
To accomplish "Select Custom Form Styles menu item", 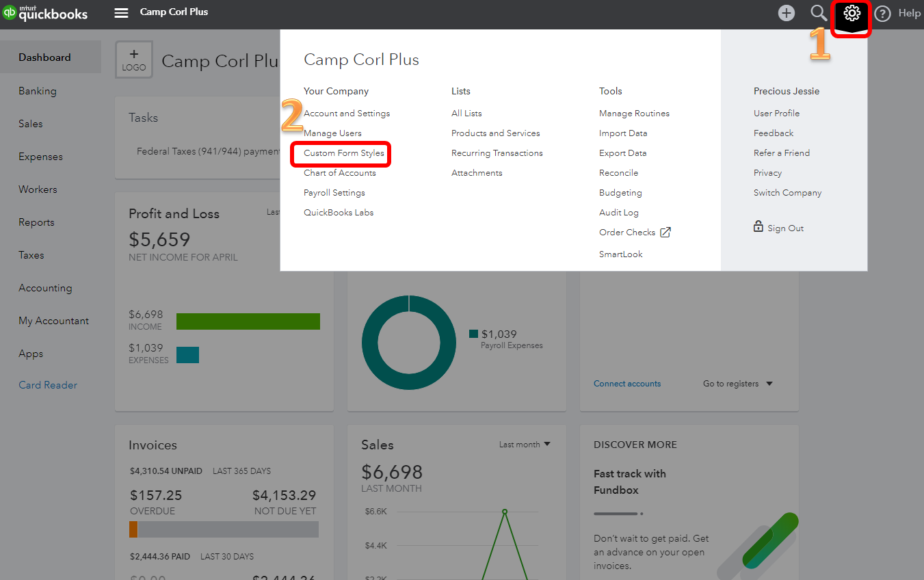I will [344, 153].
